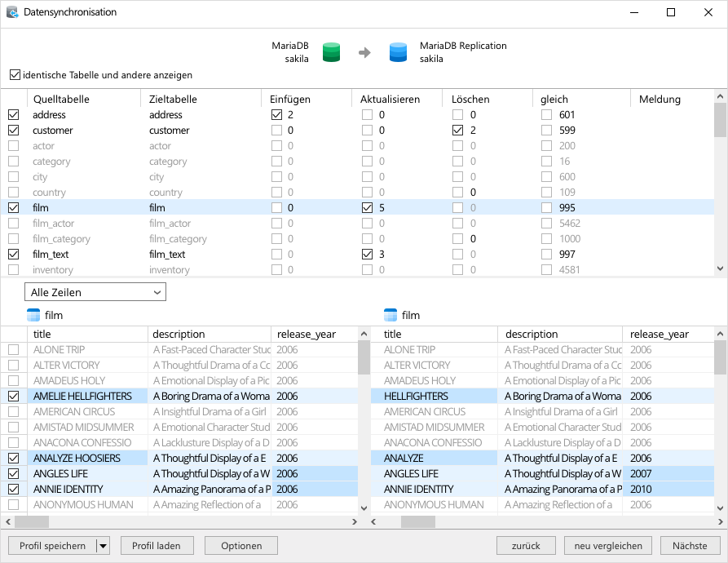The image size is (728, 563).
Task: Open the 'Alle Zeilen' filter dropdown
Action: 95,292
